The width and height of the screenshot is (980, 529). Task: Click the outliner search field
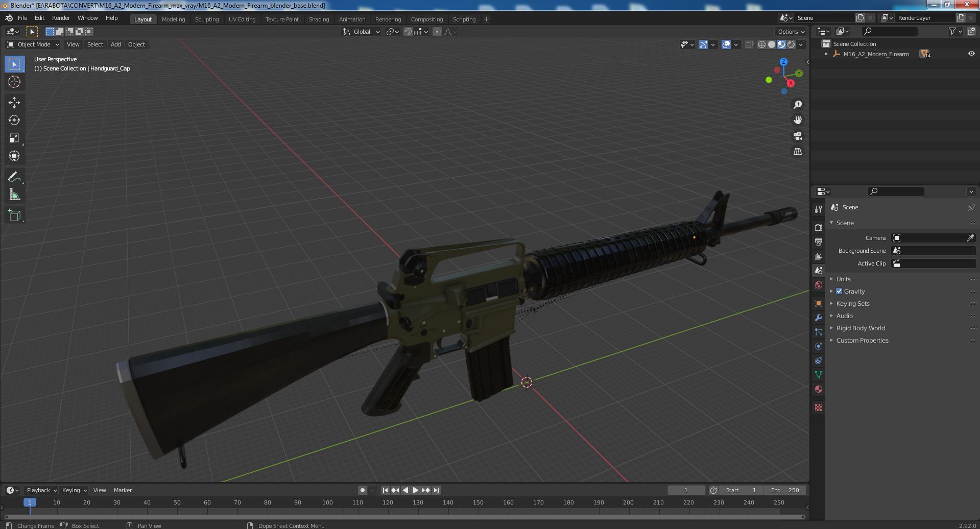(x=889, y=31)
